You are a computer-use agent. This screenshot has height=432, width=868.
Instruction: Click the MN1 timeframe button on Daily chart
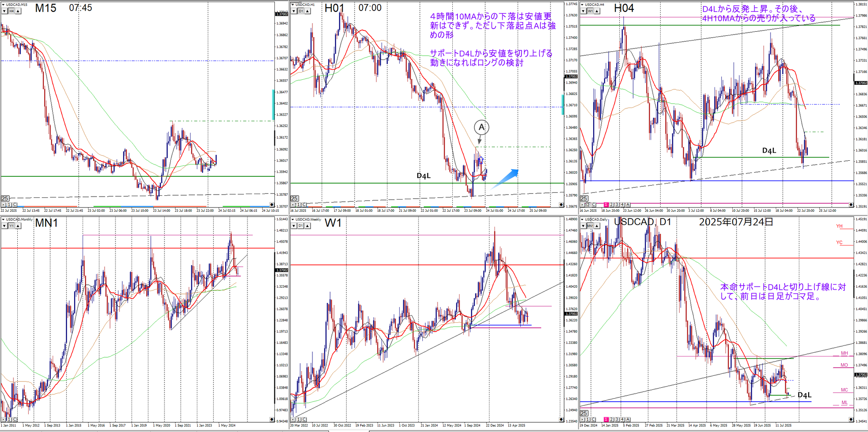[x=591, y=226]
